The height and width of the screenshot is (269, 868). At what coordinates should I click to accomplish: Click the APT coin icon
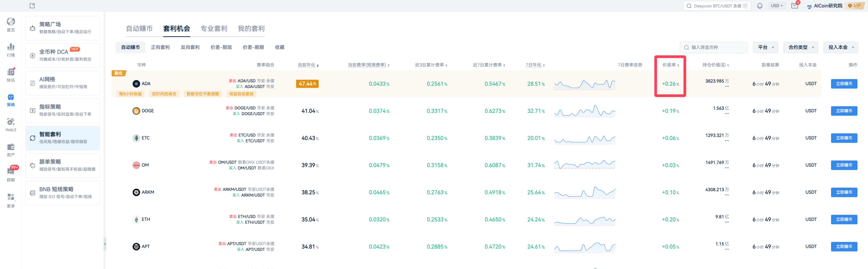[136, 246]
